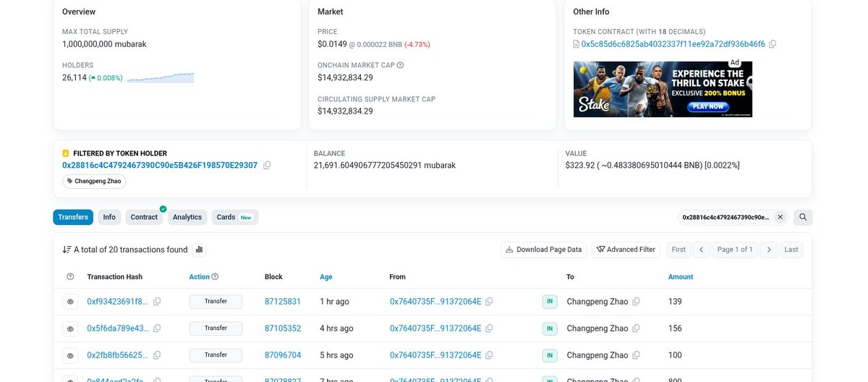Open transaction 0xf93423691f8... link
This screenshot has height=382, width=868.
(x=117, y=302)
